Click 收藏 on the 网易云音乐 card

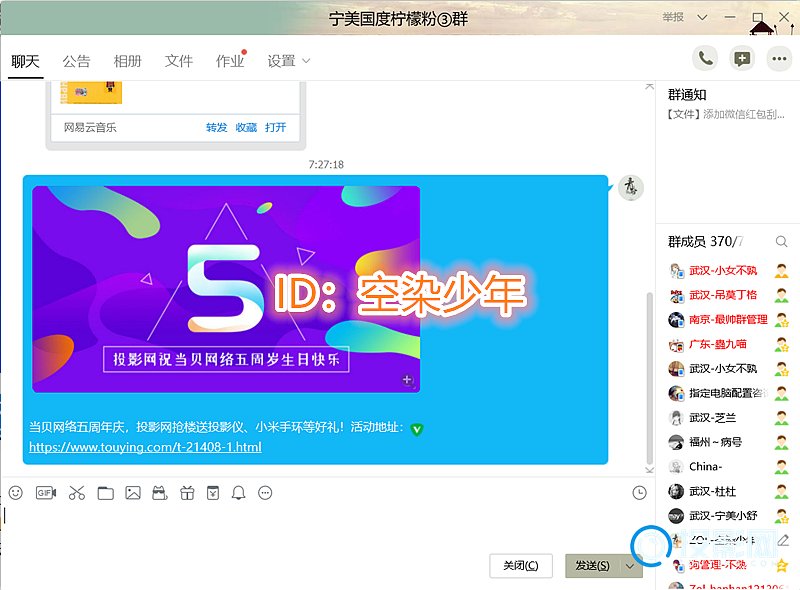(x=246, y=127)
